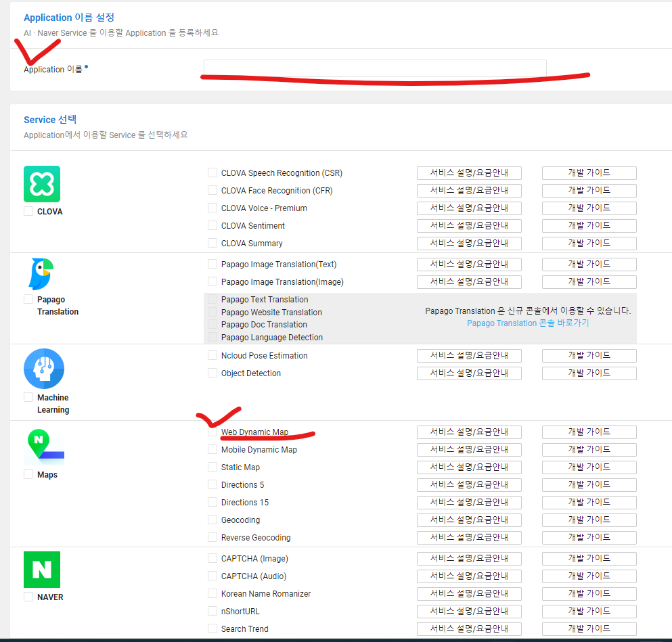
Task: Open 개발 가이드 for CLOVA Speech Recognition
Action: coord(589,173)
